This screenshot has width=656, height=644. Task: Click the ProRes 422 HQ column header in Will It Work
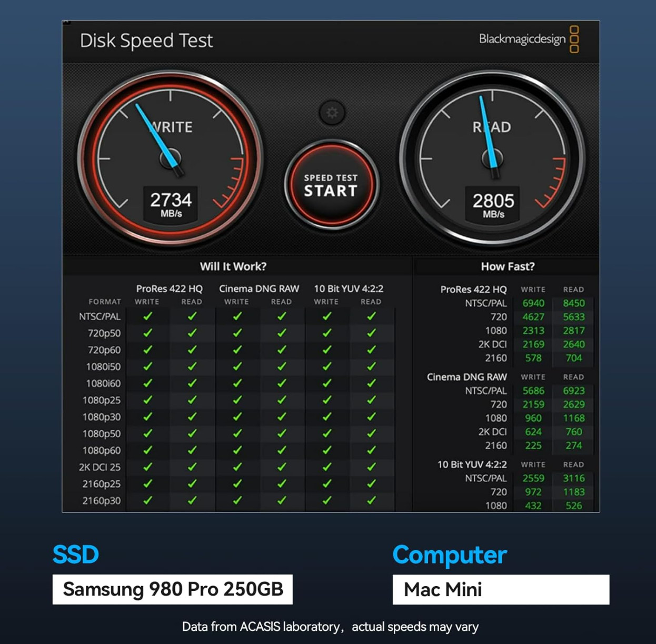[169, 289]
